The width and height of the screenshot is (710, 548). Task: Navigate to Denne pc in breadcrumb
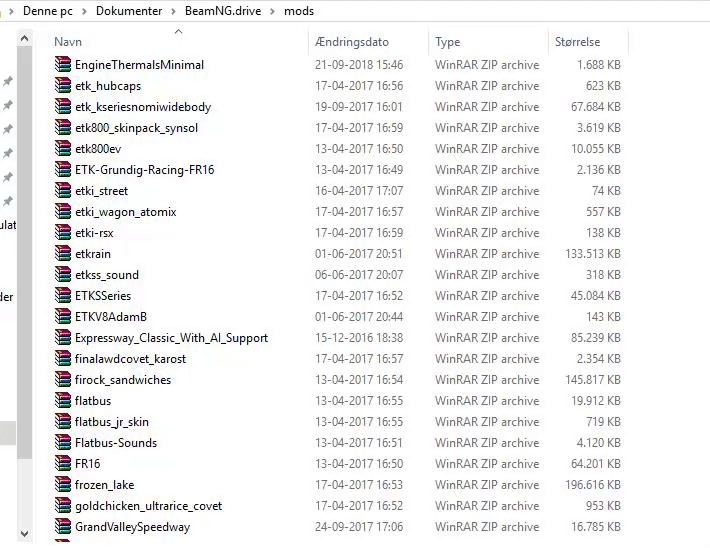(x=48, y=11)
